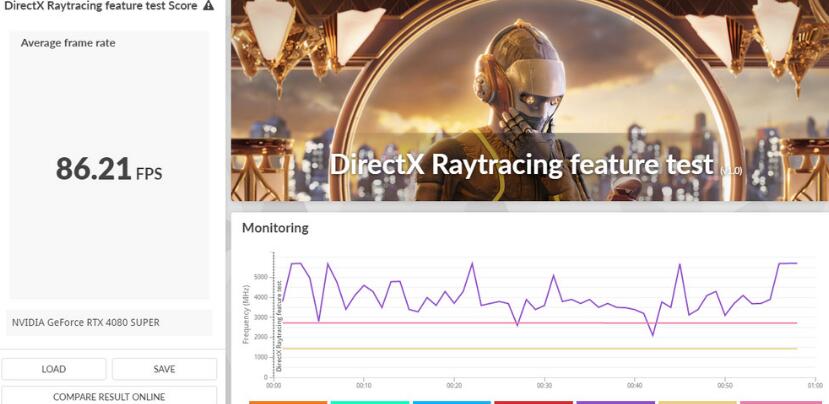Toggle the dark red legend bar below the chart
The height and width of the screenshot is (404, 829).
[532, 401]
